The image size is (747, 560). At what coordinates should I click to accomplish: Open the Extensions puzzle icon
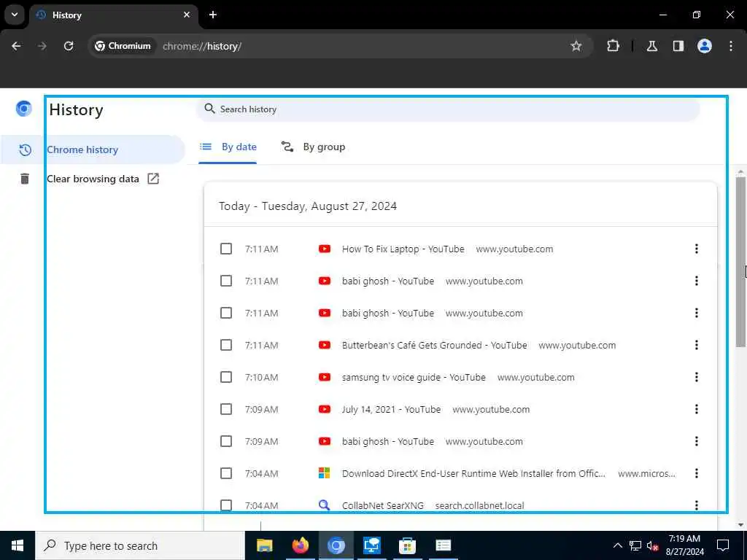tap(613, 46)
